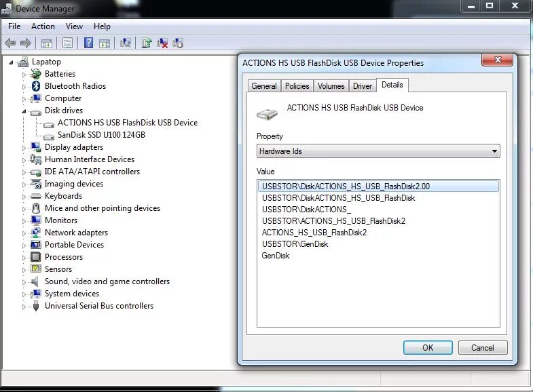Expand the Network adapters node arrow

(x=24, y=233)
